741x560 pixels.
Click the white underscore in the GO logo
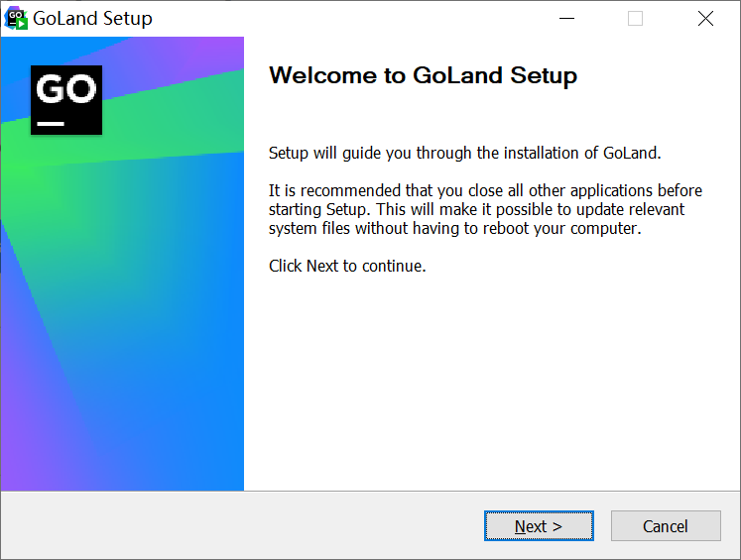tap(51, 124)
